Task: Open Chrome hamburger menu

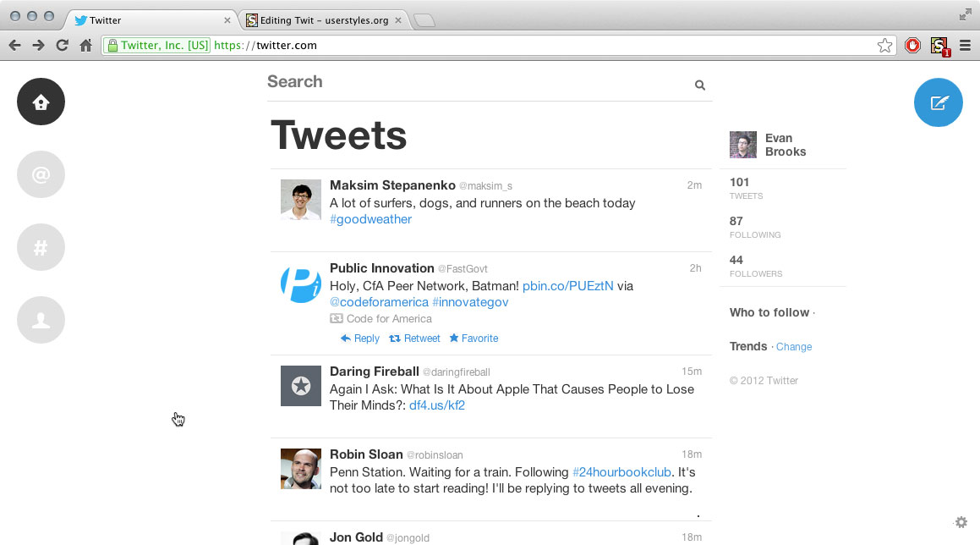Action: [965, 45]
